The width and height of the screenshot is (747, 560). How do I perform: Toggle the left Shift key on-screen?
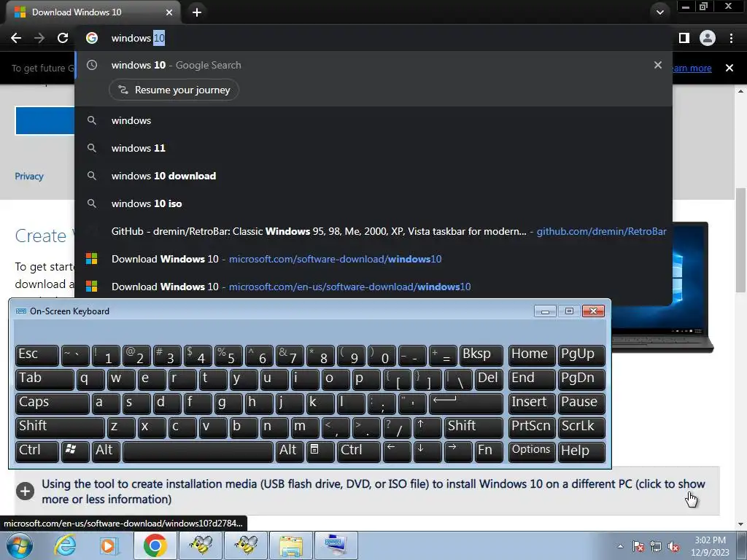[x=60, y=427]
